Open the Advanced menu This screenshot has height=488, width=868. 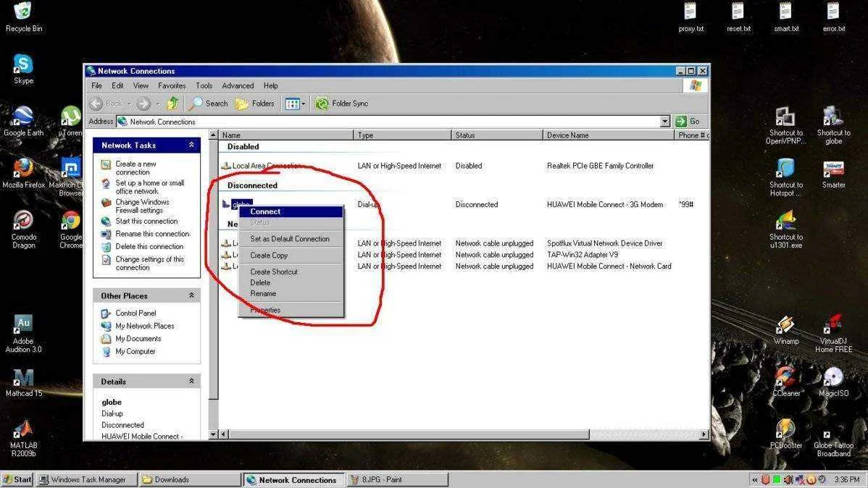[x=238, y=85]
